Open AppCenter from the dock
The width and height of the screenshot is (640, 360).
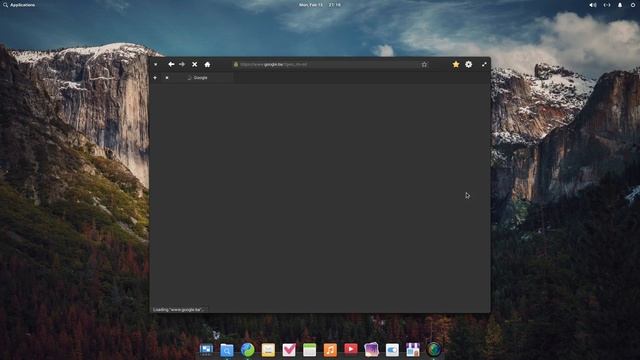[413, 350]
